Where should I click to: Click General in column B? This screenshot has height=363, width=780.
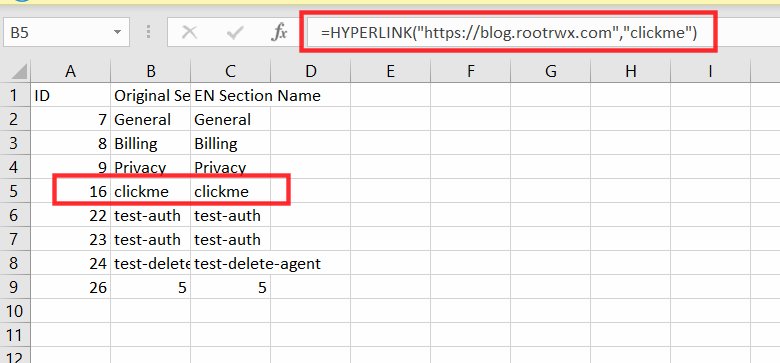coord(151,119)
